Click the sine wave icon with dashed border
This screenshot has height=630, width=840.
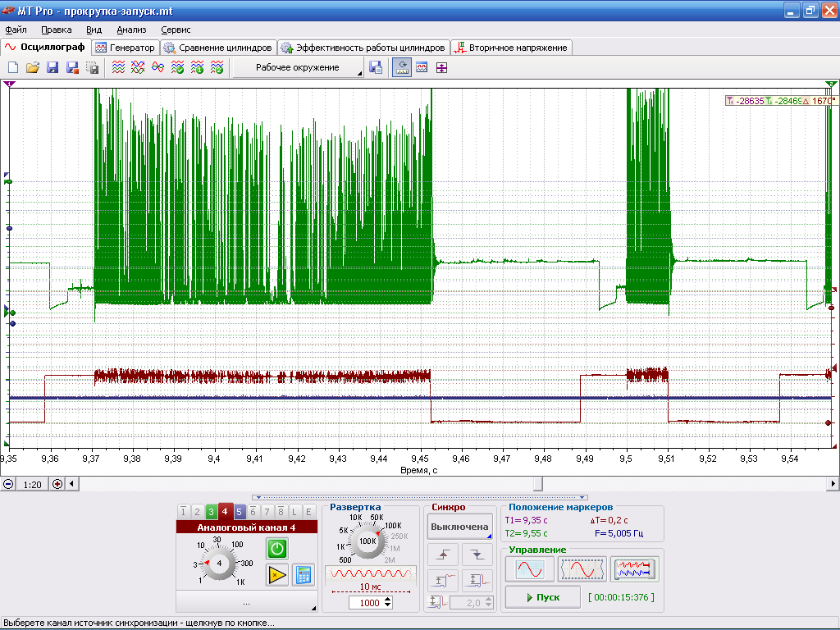click(582, 569)
